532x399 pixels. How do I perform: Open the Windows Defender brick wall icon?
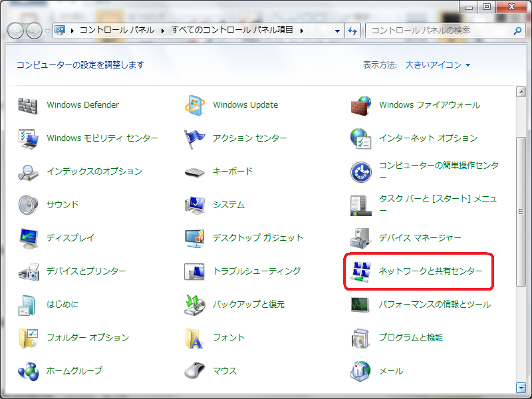[28, 106]
